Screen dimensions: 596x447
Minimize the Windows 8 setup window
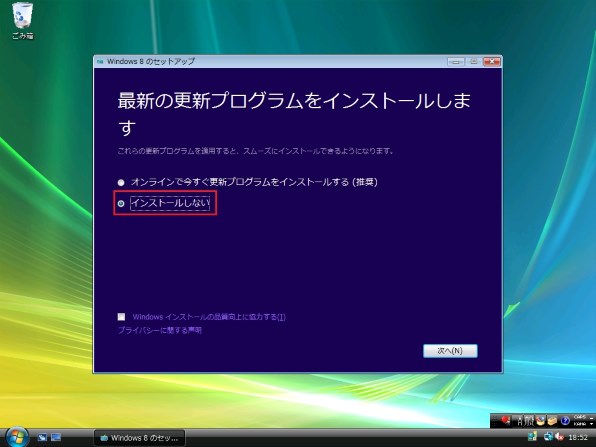(456, 61)
